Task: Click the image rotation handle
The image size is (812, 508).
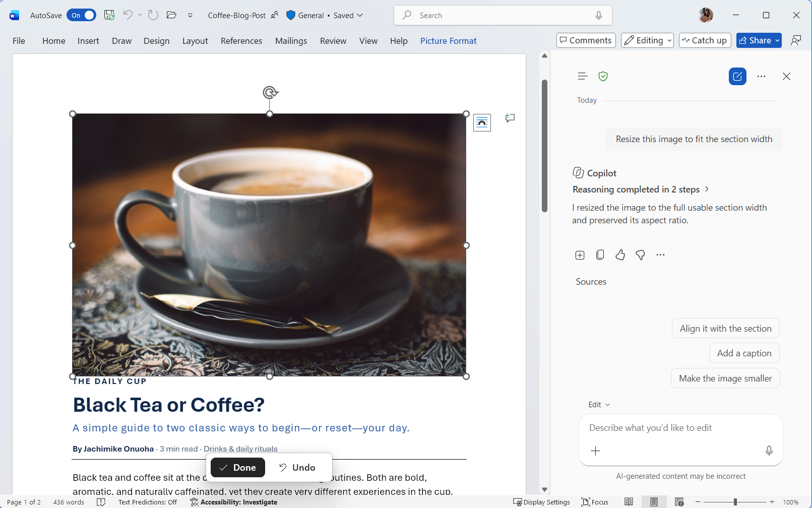Action: point(270,92)
